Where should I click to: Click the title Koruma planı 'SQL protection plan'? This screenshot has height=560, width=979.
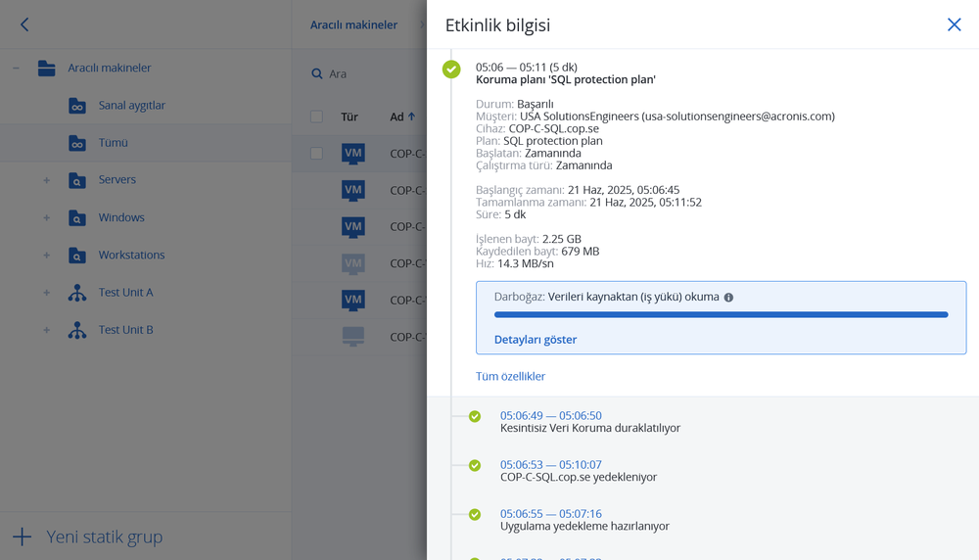coord(566,79)
